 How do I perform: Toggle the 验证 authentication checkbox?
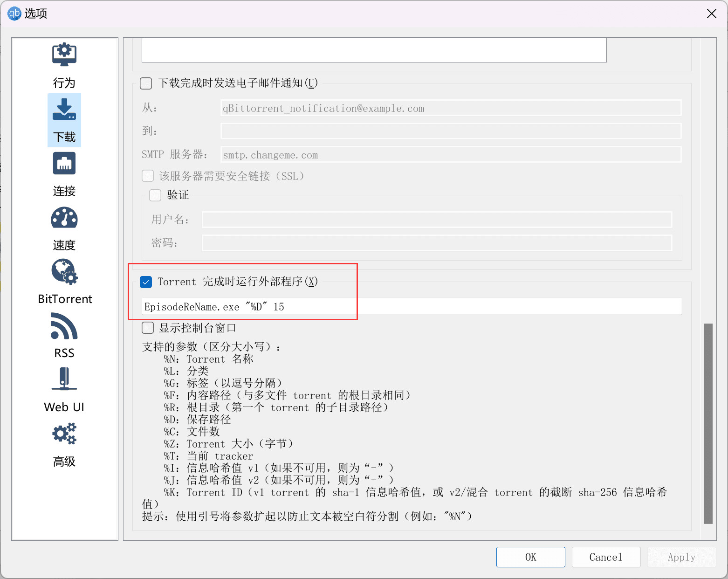tap(155, 195)
